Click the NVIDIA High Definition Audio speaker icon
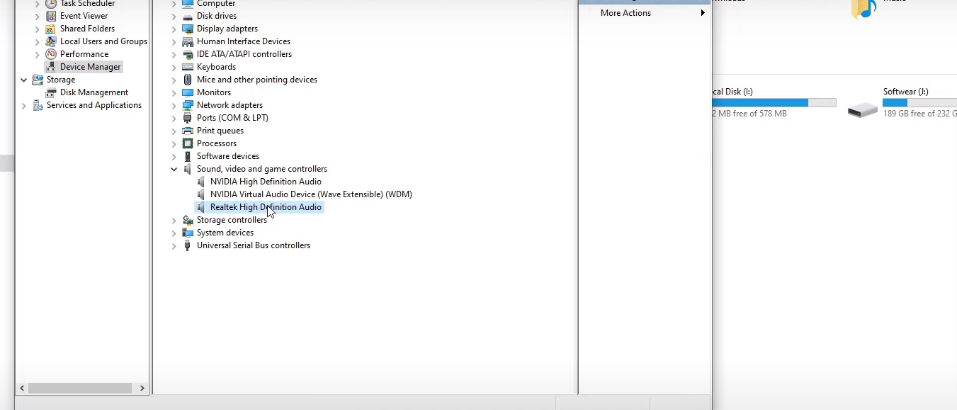 click(201, 182)
